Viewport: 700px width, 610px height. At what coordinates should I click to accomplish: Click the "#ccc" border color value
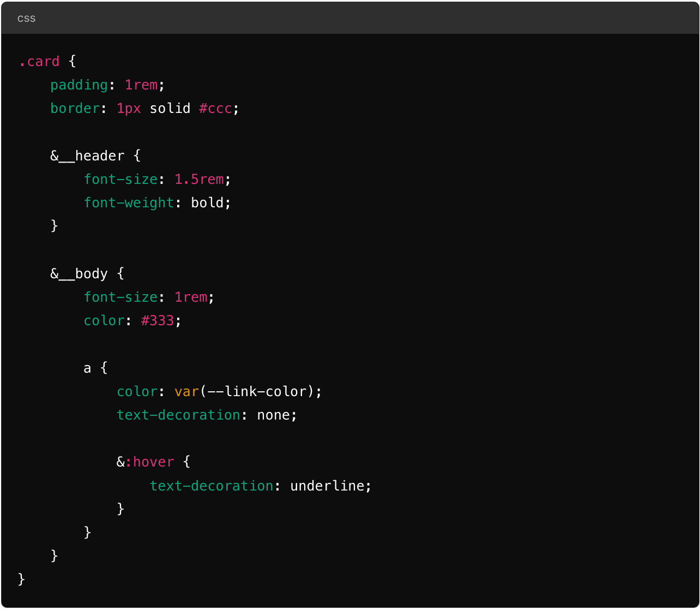pos(216,109)
